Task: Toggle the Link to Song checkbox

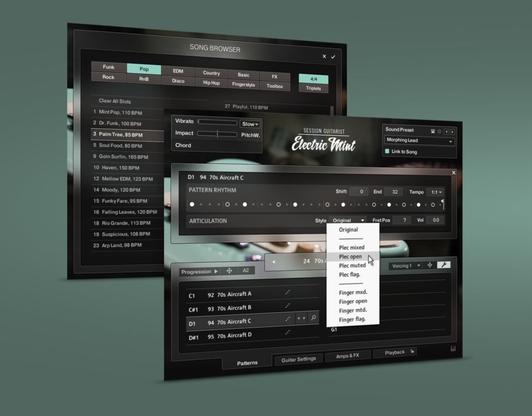Action: coord(387,151)
